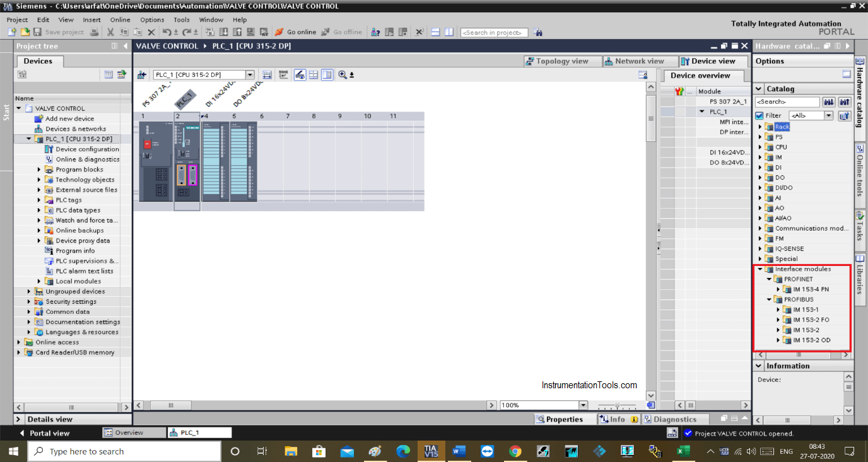868x462 pixels.
Task: Expand the Details view panel
Action: coord(18,419)
